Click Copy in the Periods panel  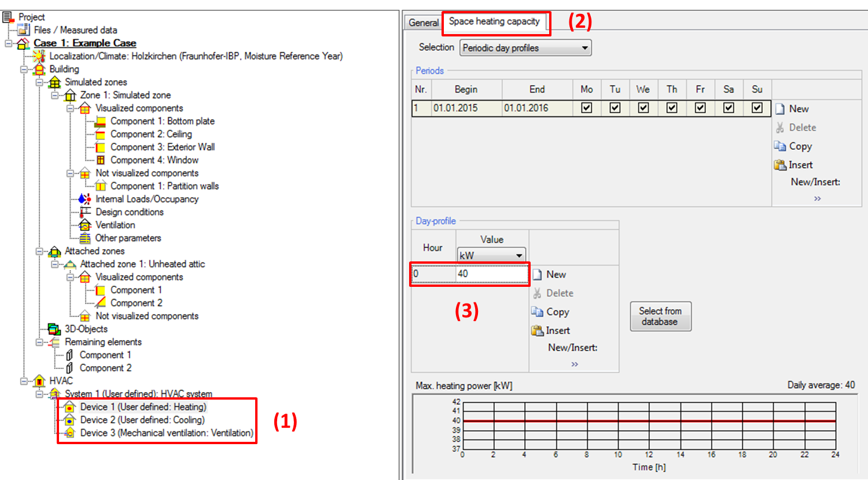[x=793, y=146]
